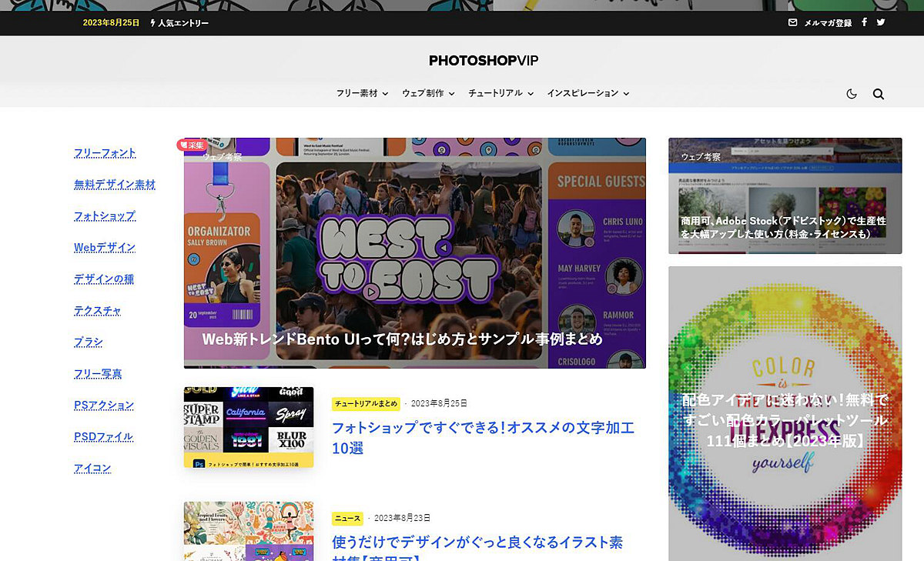Go to 無料デザイン素材 in sidebar
Image resolution: width=924 pixels, height=561 pixels.
tap(115, 185)
